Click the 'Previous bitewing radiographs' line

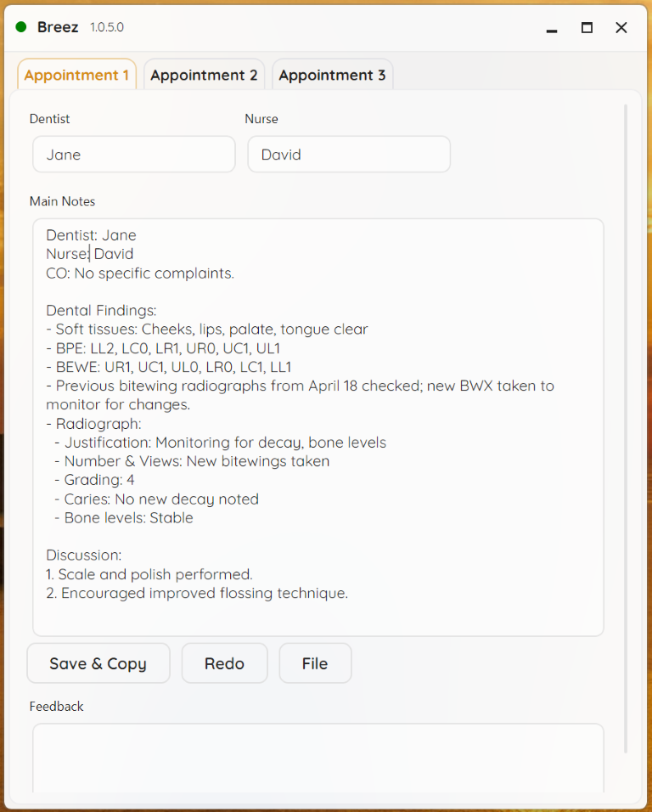point(301,386)
